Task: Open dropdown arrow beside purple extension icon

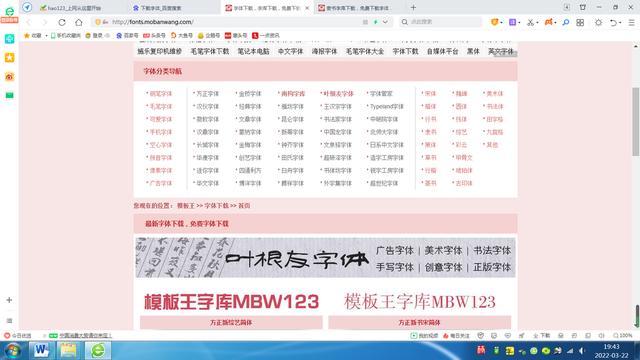Action: 519,23
